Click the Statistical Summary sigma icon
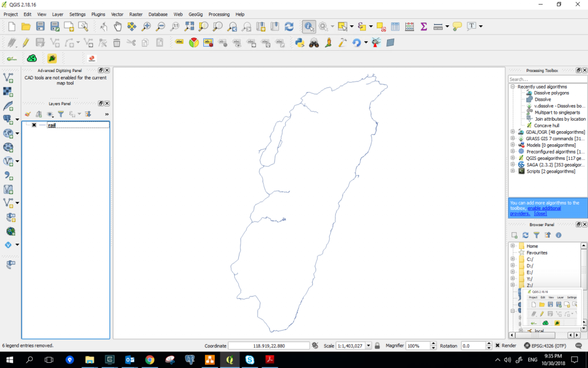 pos(424,26)
